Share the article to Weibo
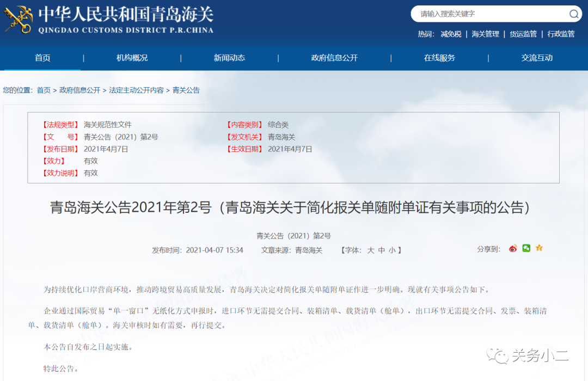Viewport: 588px width, 381px height. click(512, 248)
